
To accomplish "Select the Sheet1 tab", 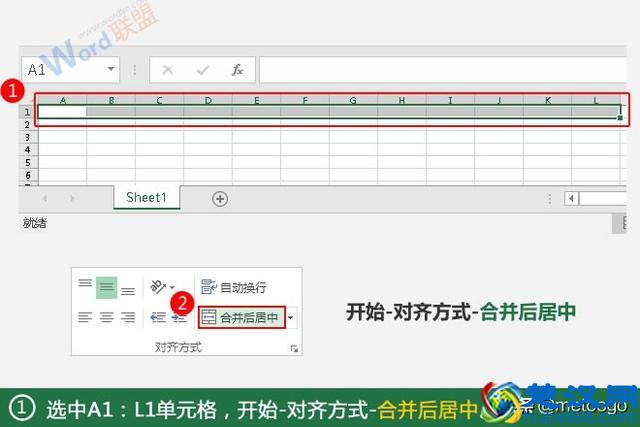I will (x=147, y=198).
